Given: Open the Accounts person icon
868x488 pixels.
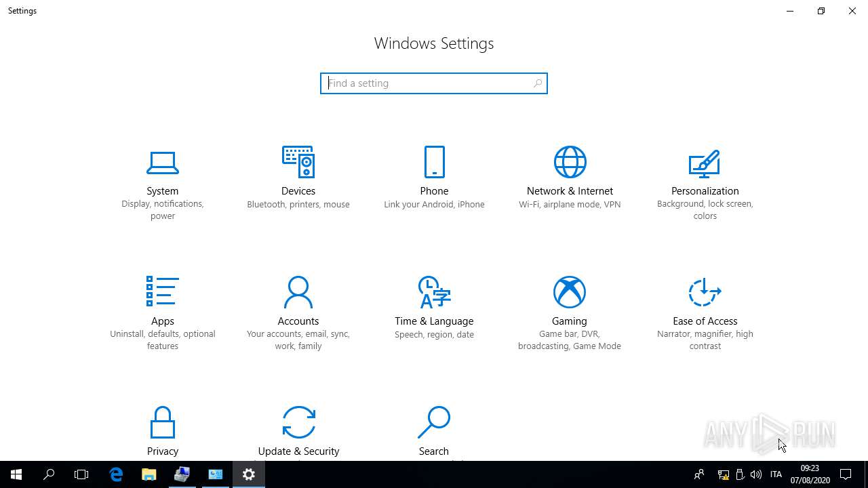Looking at the screenshot, I should tap(298, 292).
